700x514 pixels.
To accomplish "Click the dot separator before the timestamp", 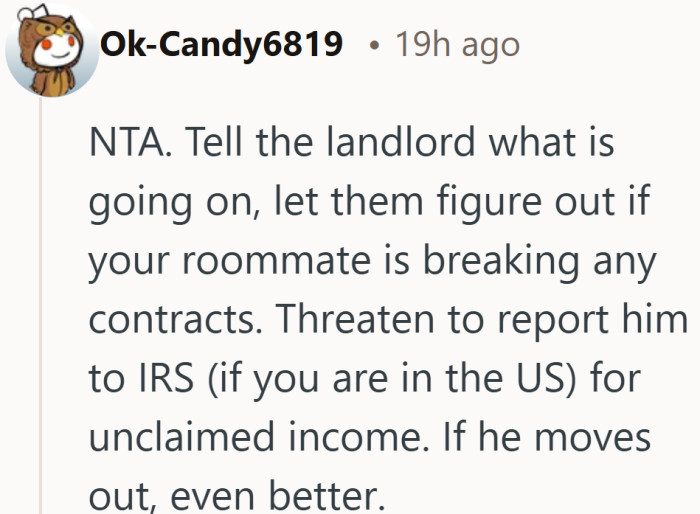I will coord(373,45).
